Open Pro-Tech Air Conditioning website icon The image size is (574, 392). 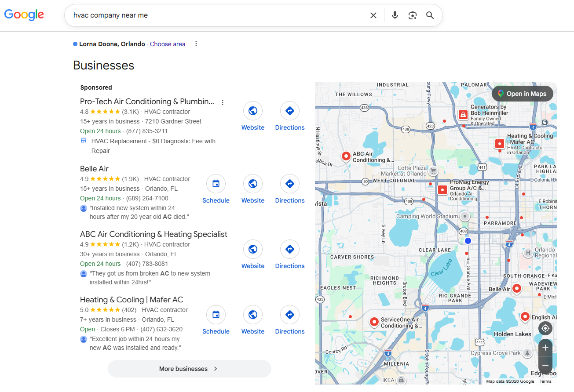tap(253, 111)
